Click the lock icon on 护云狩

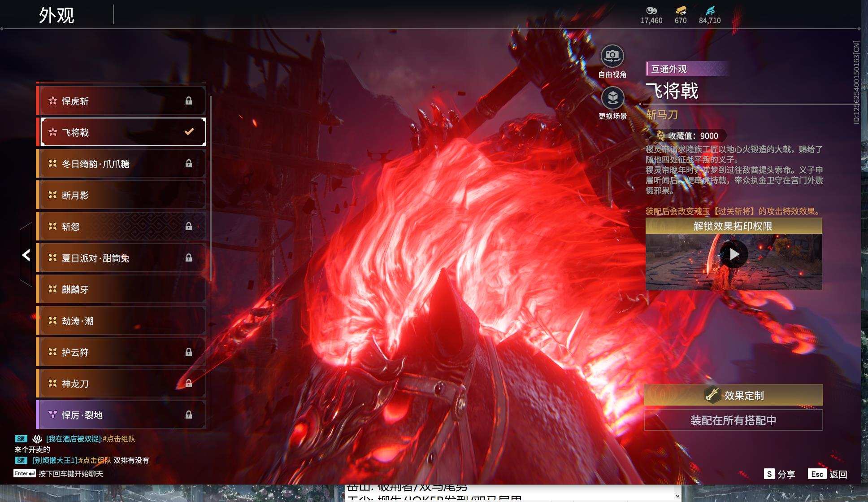(189, 352)
